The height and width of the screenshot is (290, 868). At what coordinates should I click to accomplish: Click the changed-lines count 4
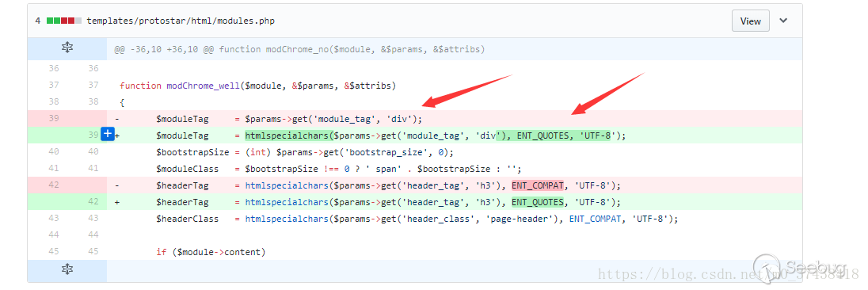click(x=38, y=21)
